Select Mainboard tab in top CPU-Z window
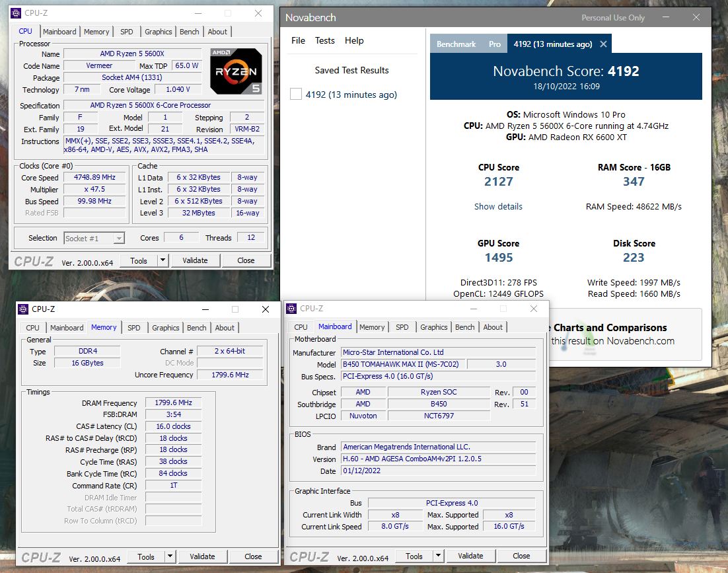Image resolution: width=728 pixels, height=573 pixels. pos(59,32)
